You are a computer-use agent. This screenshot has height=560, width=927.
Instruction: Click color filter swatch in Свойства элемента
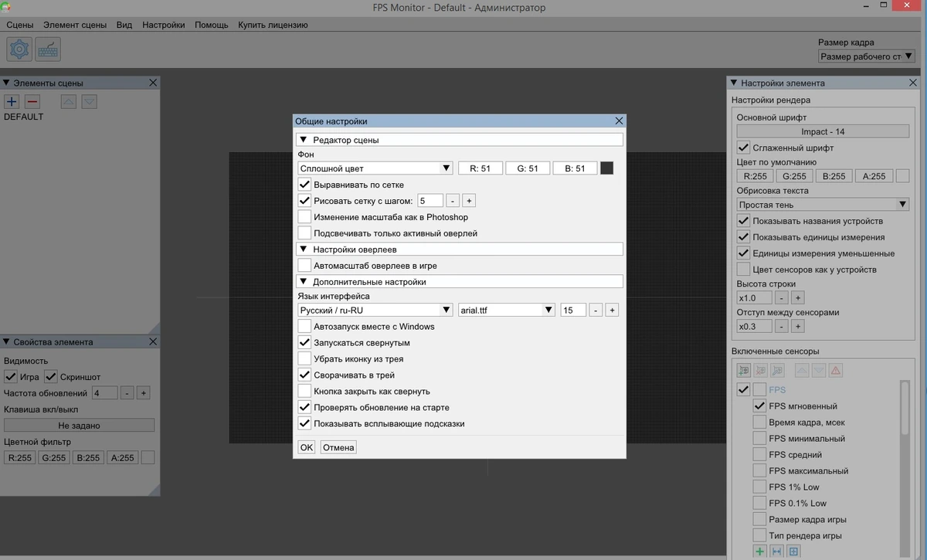point(148,458)
